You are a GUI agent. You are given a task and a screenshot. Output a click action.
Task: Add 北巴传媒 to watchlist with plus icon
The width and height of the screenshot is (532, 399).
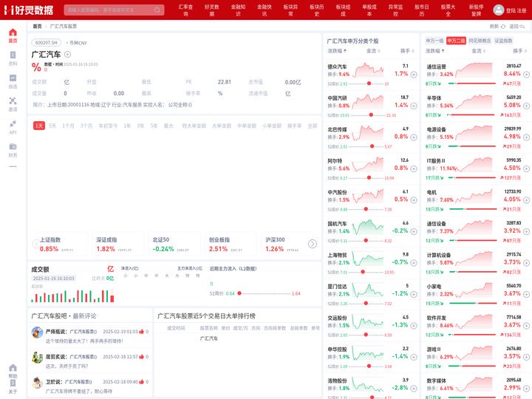(414, 137)
